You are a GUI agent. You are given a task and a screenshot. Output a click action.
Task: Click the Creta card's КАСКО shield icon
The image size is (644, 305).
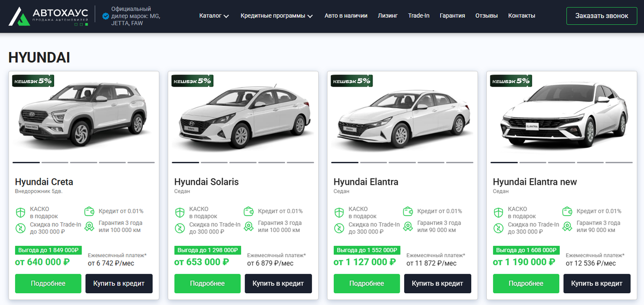point(20,213)
